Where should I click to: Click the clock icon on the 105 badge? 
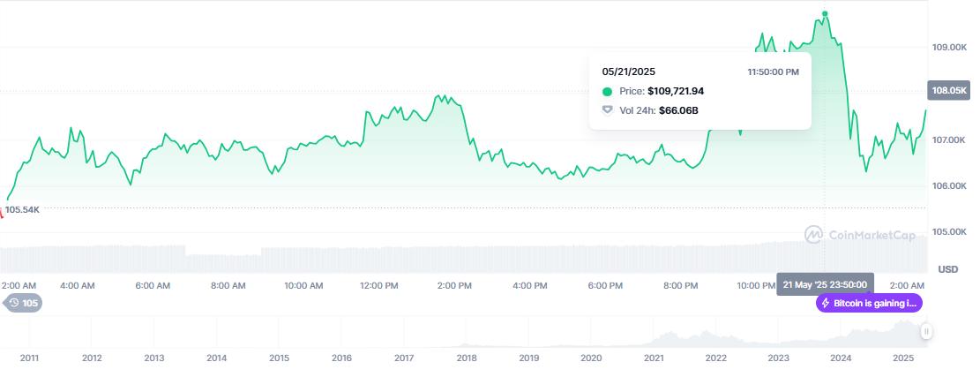pos(14,303)
